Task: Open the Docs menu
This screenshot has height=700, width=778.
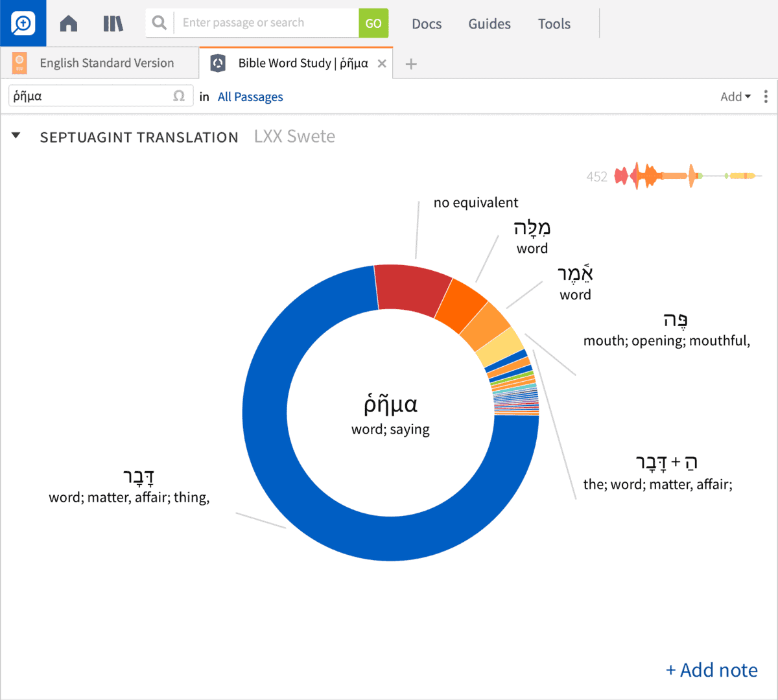Action: click(x=427, y=24)
